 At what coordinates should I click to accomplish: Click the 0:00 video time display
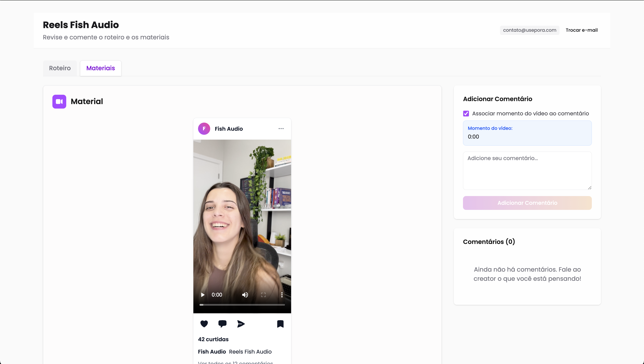(x=217, y=295)
